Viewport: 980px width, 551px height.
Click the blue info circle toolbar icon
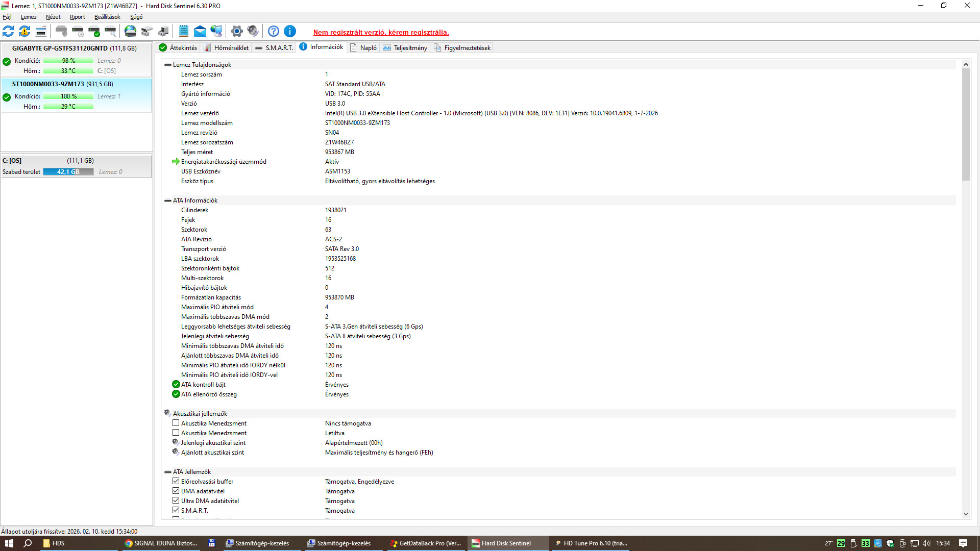tap(290, 32)
